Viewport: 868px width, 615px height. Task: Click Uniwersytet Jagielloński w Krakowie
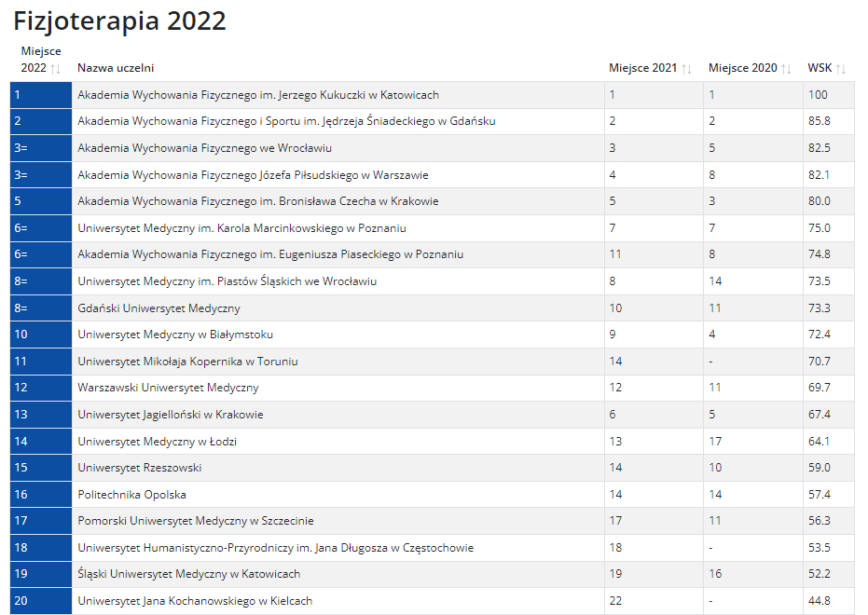[x=170, y=415]
